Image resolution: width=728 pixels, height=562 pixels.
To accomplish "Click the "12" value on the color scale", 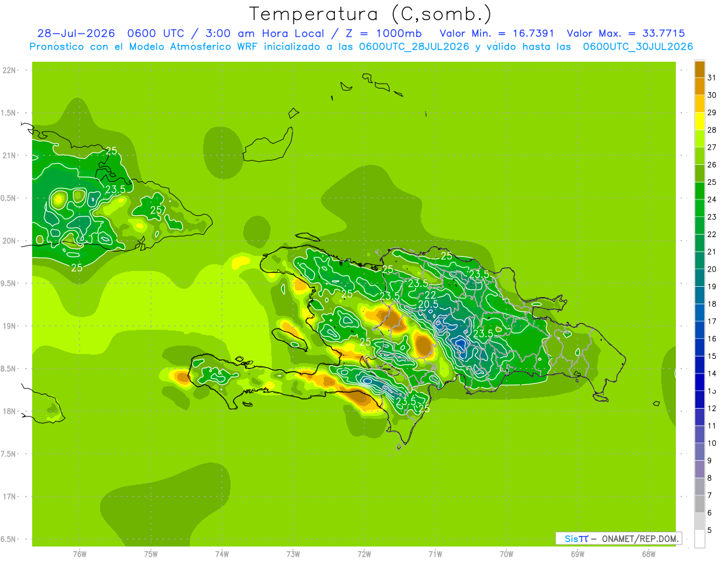I will click(x=712, y=409).
